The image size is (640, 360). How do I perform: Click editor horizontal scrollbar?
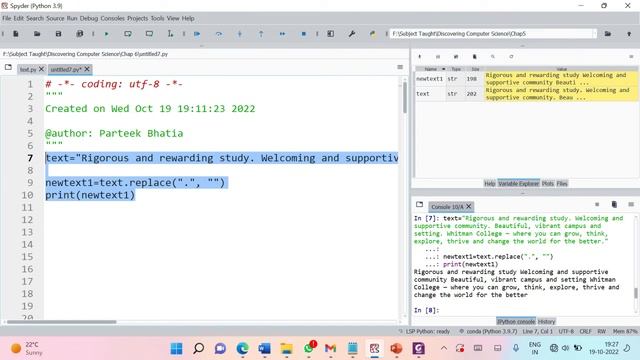click(62, 322)
